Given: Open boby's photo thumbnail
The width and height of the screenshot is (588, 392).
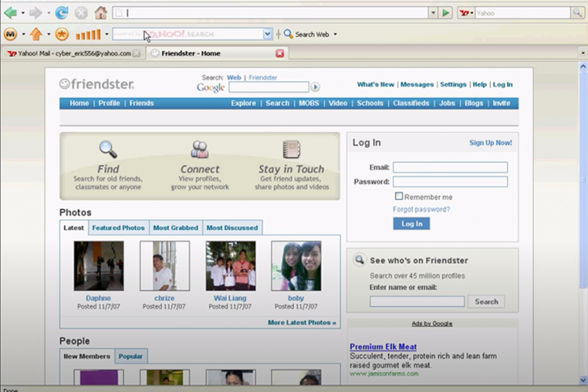Looking at the screenshot, I should [296, 266].
